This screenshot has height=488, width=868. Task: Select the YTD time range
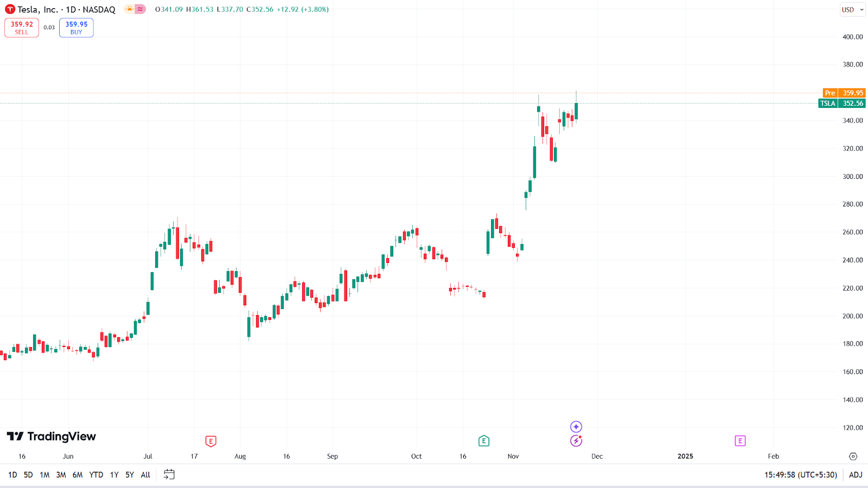click(x=96, y=474)
